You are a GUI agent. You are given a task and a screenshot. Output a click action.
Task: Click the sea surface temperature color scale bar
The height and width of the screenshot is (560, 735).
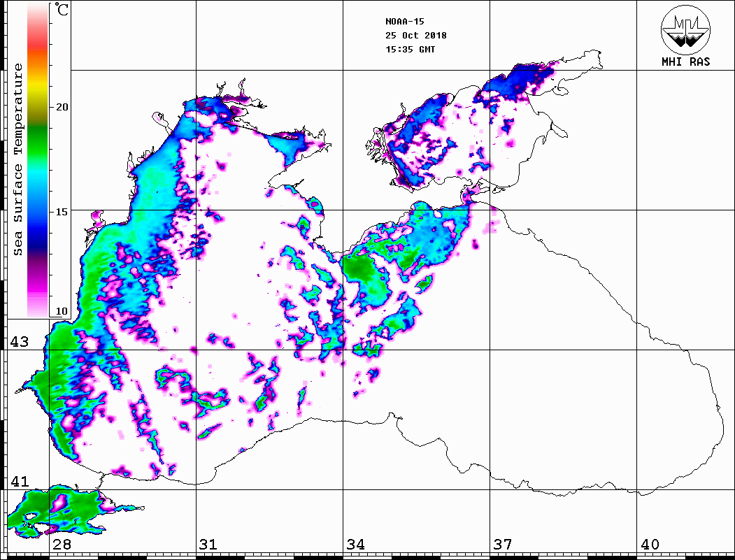38,160
